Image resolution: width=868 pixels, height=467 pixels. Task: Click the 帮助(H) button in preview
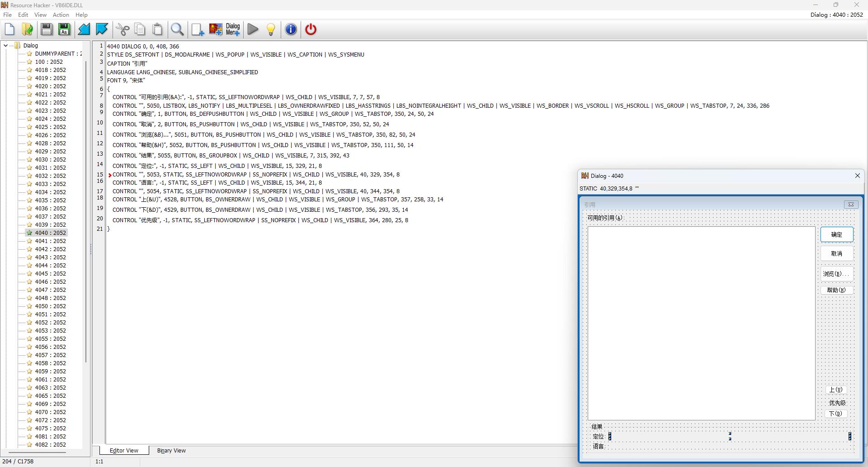point(837,290)
